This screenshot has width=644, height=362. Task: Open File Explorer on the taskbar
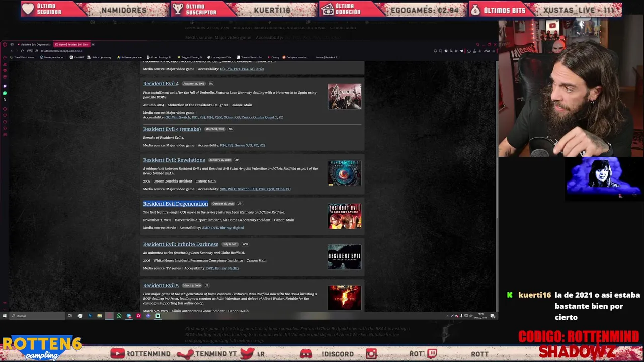click(x=99, y=316)
